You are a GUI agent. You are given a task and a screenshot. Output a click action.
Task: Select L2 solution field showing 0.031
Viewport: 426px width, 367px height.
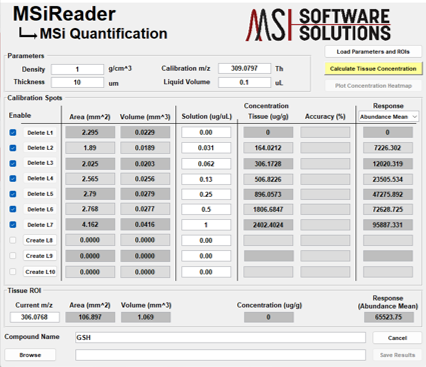206,148
